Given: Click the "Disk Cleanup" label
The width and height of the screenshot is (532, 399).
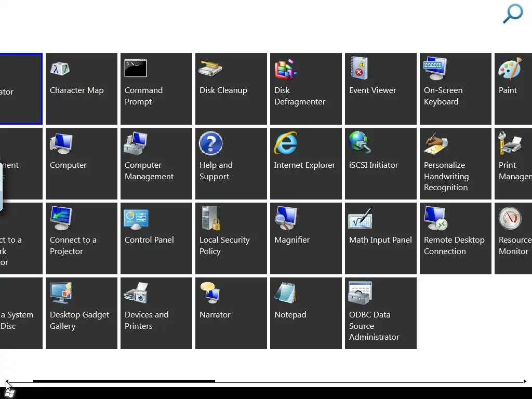Looking at the screenshot, I should click(x=223, y=90).
